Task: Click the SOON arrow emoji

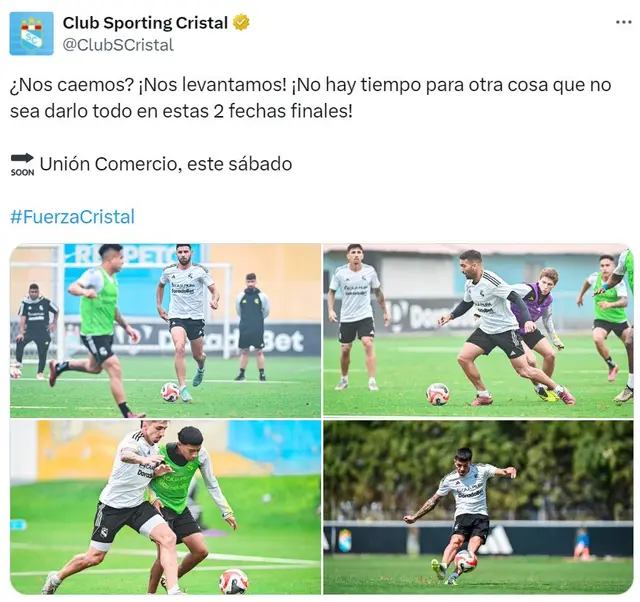Action: [22, 164]
